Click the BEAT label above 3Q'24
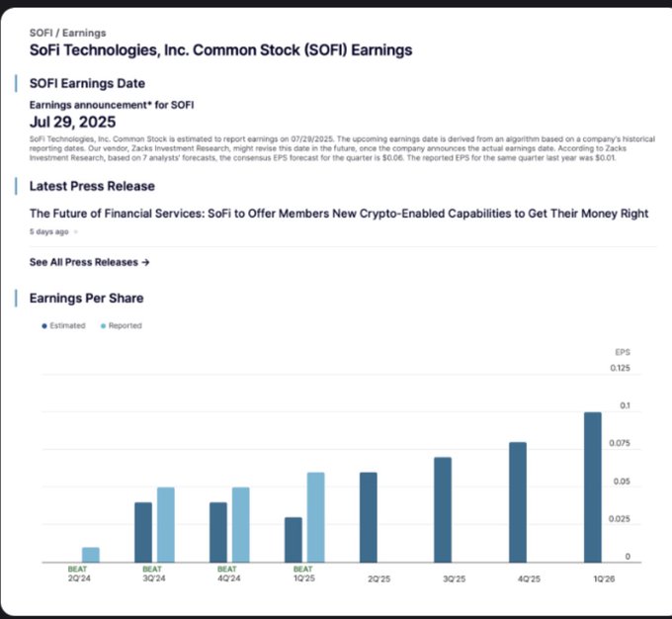The height and width of the screenshot is (619, 672). click(x=152, y=569)
